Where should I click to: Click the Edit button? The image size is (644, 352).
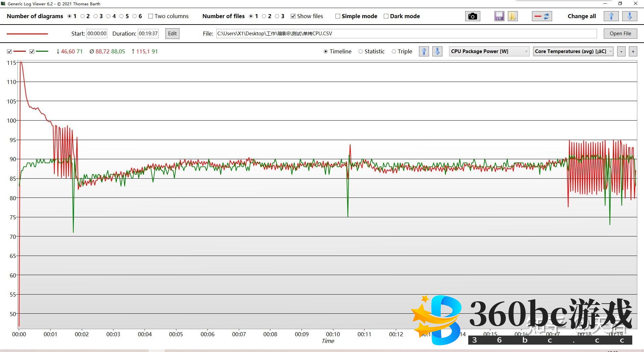(x=172, y=34)
